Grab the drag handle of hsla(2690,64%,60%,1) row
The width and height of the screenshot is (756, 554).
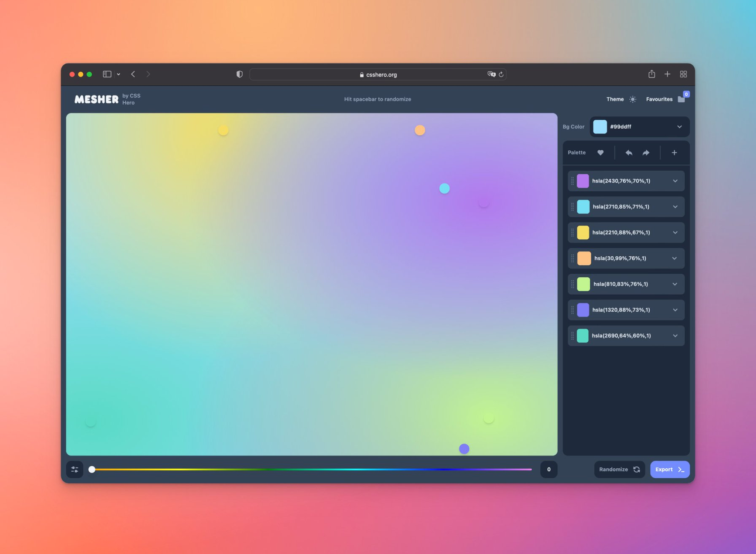(573, 336)
